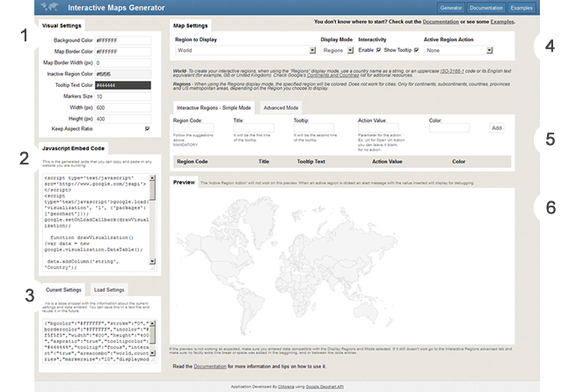Go to the Generator page in header
The height and width of the screenshot is (392, 576).
coord(451,7)
